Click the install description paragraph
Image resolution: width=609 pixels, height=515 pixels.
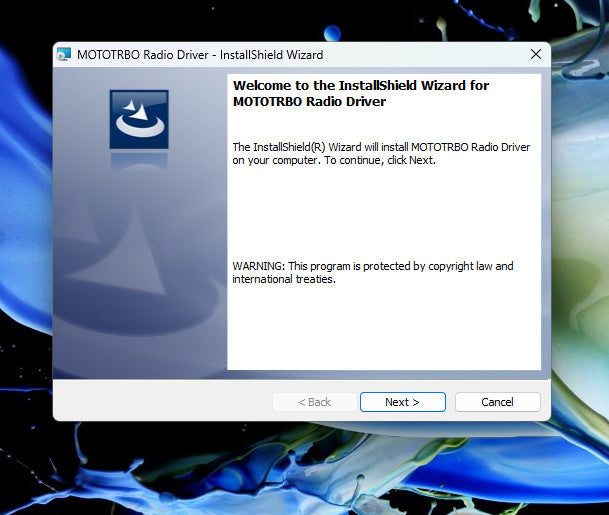[380, 153]
